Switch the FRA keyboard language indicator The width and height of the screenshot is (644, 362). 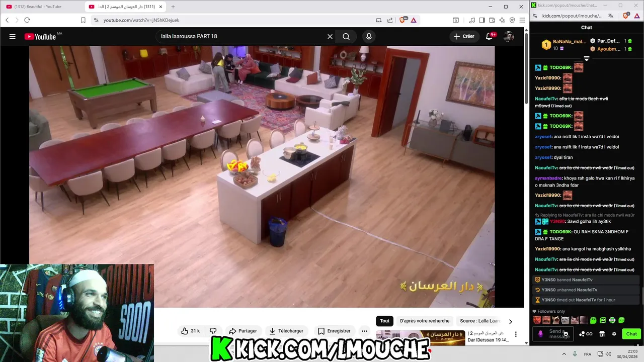point(588,354)
